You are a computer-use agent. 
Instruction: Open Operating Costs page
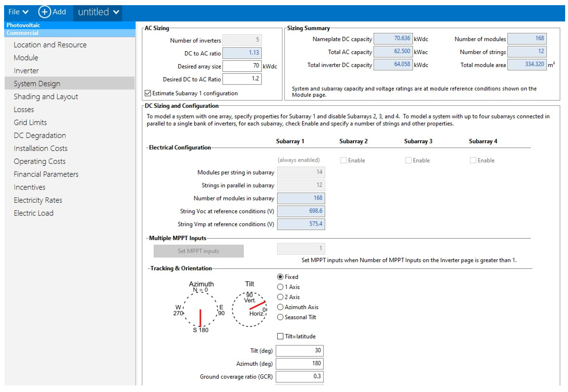pyautogui.click(x=40, y=162)
